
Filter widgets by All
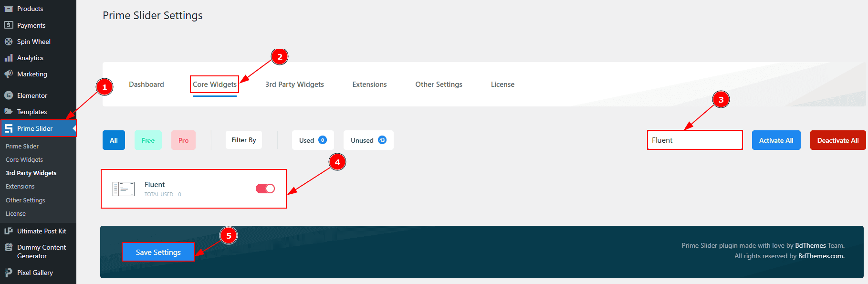[114, 140]
